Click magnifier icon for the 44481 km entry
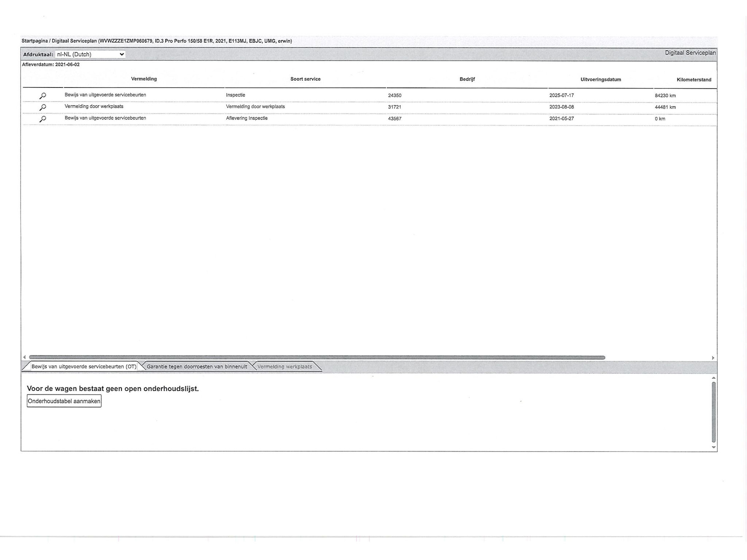 pos(43,107)
